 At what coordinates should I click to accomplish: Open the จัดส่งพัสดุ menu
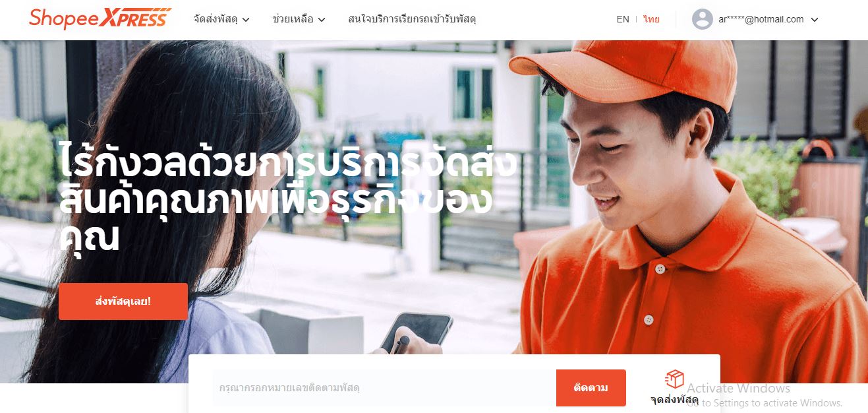[x=216, y=19]
